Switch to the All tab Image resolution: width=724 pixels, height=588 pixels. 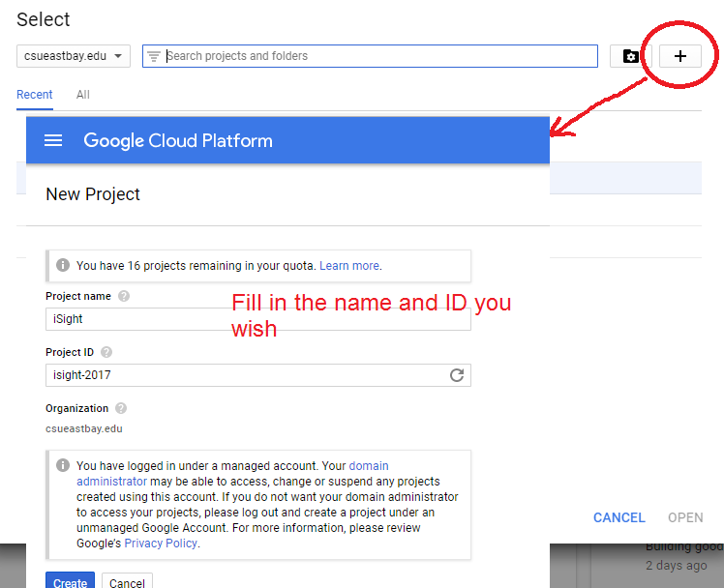[83, 95]
